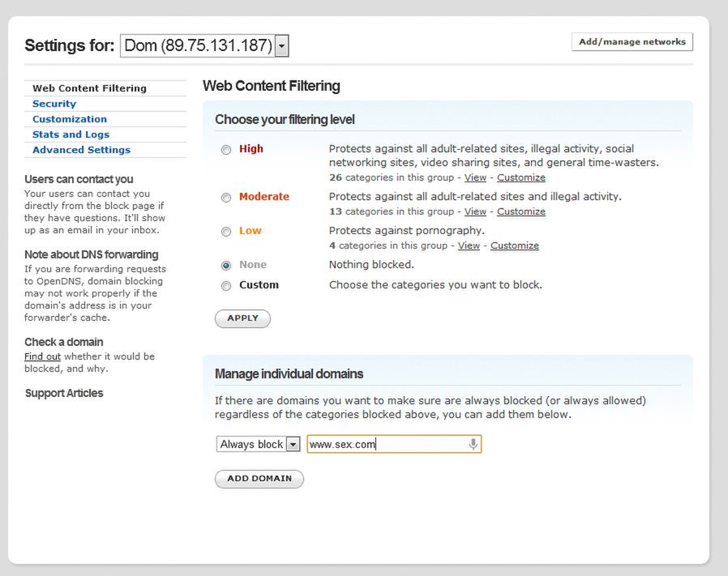Click the Find out domain check link
The height and width of the screenshot is (576, 728).
click(x=42, y=356)
